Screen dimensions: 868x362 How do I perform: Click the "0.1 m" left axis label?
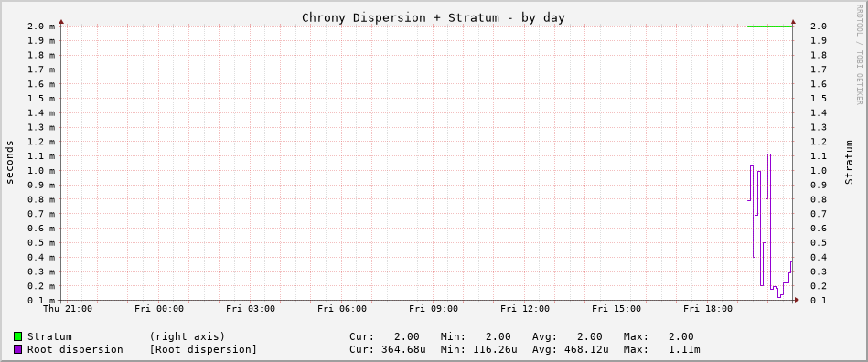point(41,301)
